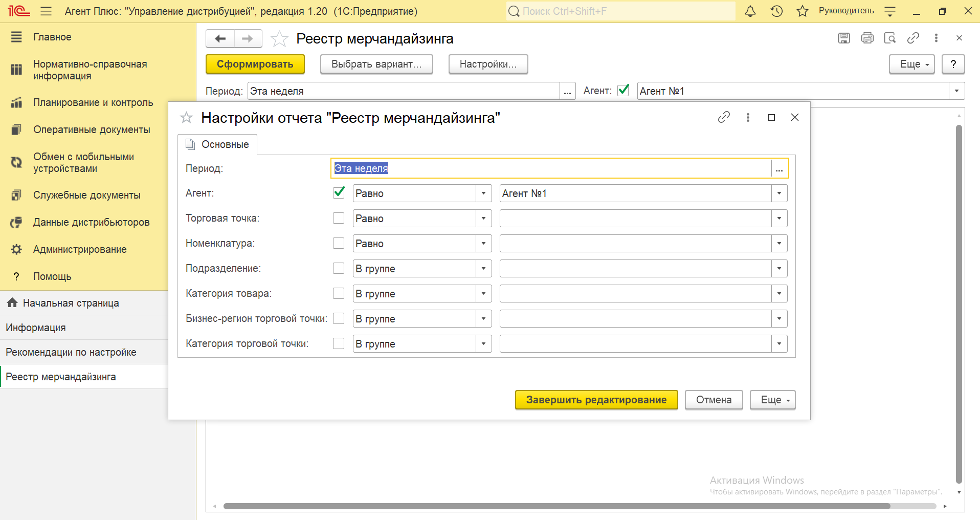This screenshot has width=980, height=520.
Task: Uncheck Агент filter checkbox in dialog
Action: [339, 192]
